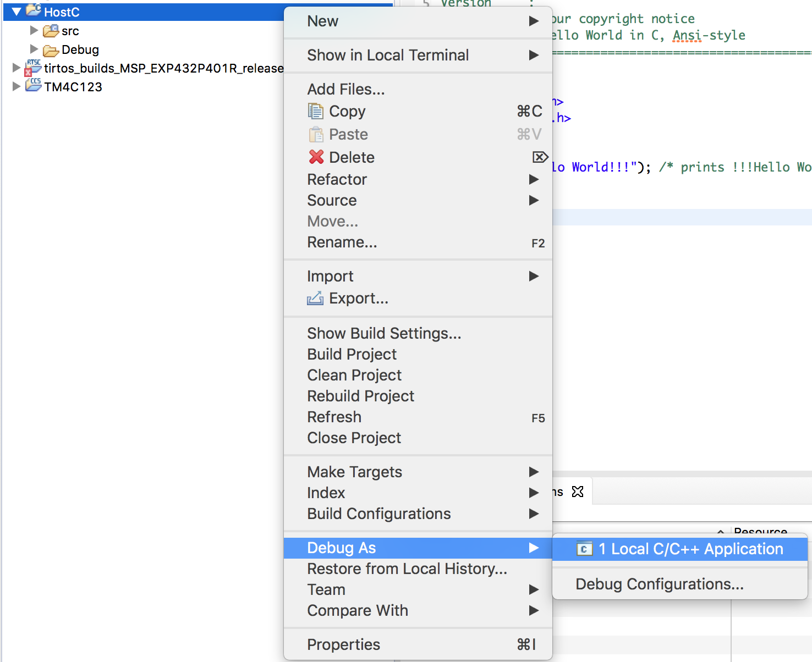Screen dimensions: 812x662
Task: Select Copy in the context menu
Action: pyautogui.click(x=418, y=111)
